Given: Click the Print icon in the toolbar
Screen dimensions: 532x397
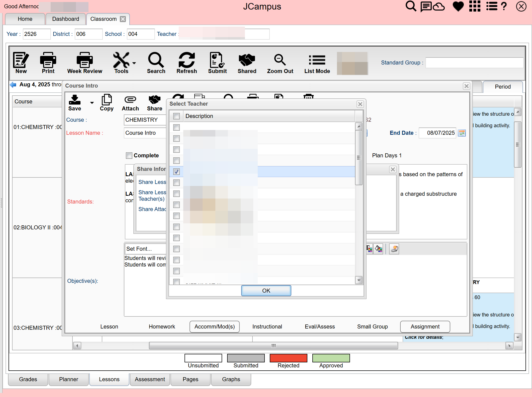Looking at the screenshot, I should (48, 60).
